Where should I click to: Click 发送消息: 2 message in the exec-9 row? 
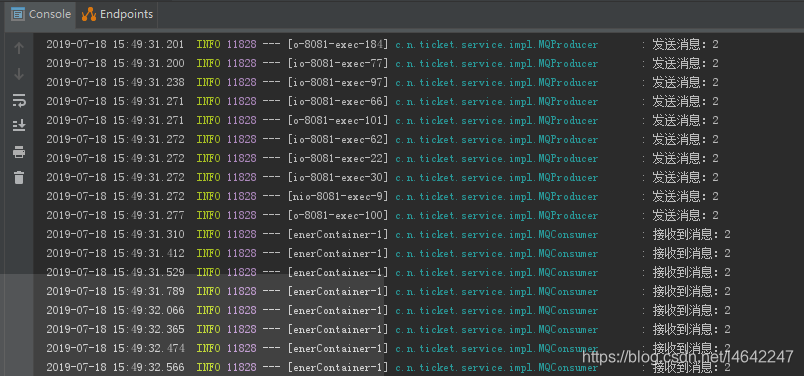(x=685, y=196)
